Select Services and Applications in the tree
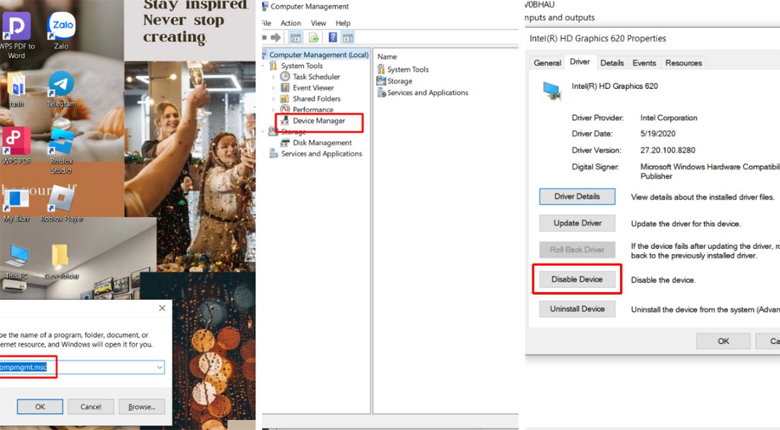 [321, 154]
